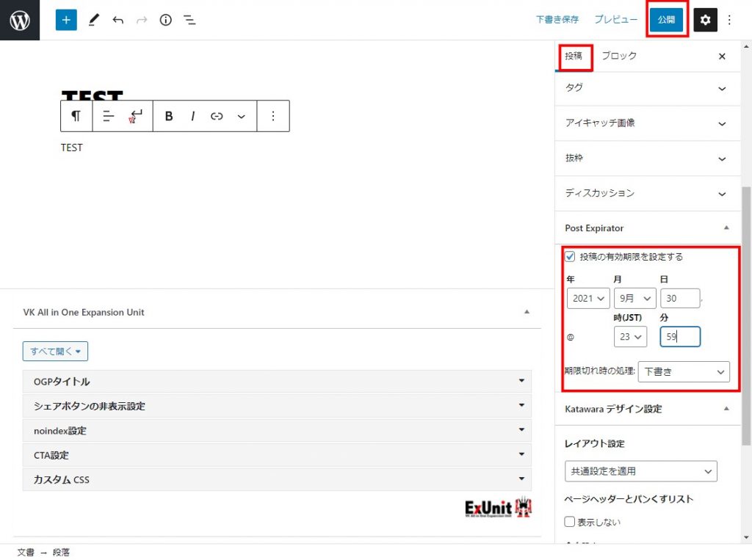Click the 公開 publish button
The width and height of the screenshot is (752, 560).
click(667, 20)
